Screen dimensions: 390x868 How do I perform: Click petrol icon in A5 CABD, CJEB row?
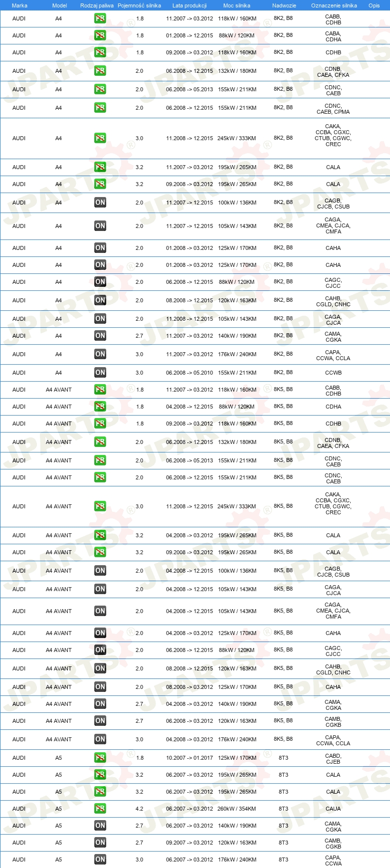[x=100, y=758]
